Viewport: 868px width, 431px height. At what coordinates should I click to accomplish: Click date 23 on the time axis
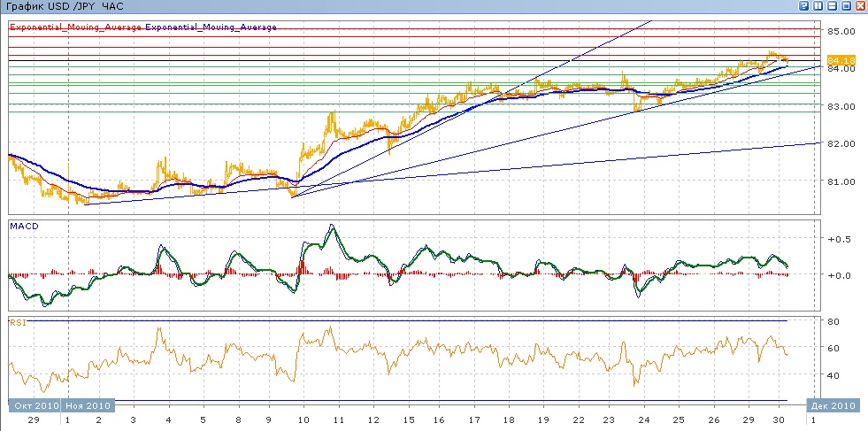pyautogui.click(x=610, y=420)
